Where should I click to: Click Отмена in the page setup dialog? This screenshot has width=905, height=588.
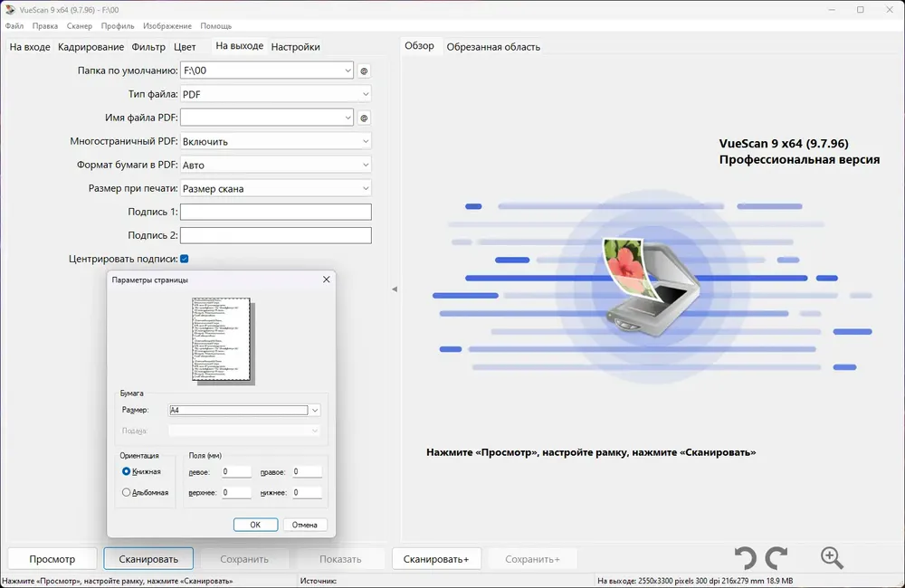305,525
